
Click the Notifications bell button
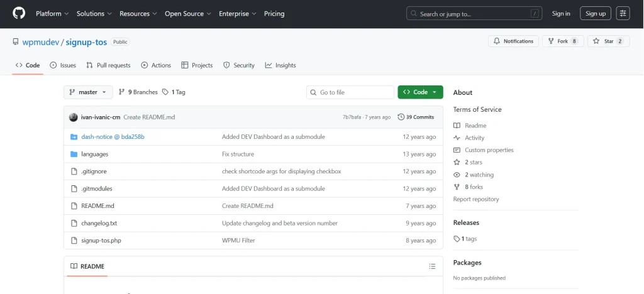point(513,41)
